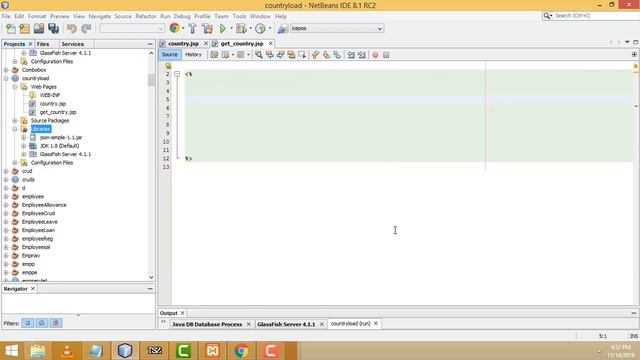
Task: Switch to the Files tab
Action: point(43,44)
